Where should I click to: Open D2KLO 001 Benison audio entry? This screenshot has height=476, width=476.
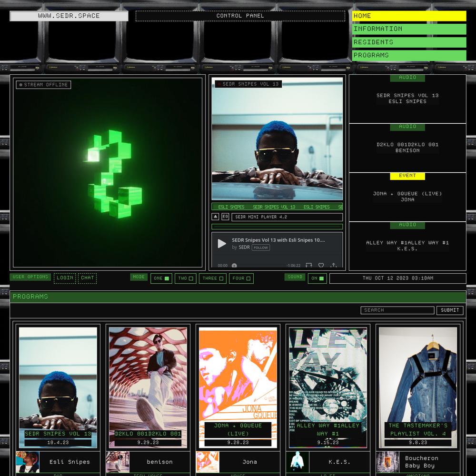pyautogui.click(x=407, y=148)
